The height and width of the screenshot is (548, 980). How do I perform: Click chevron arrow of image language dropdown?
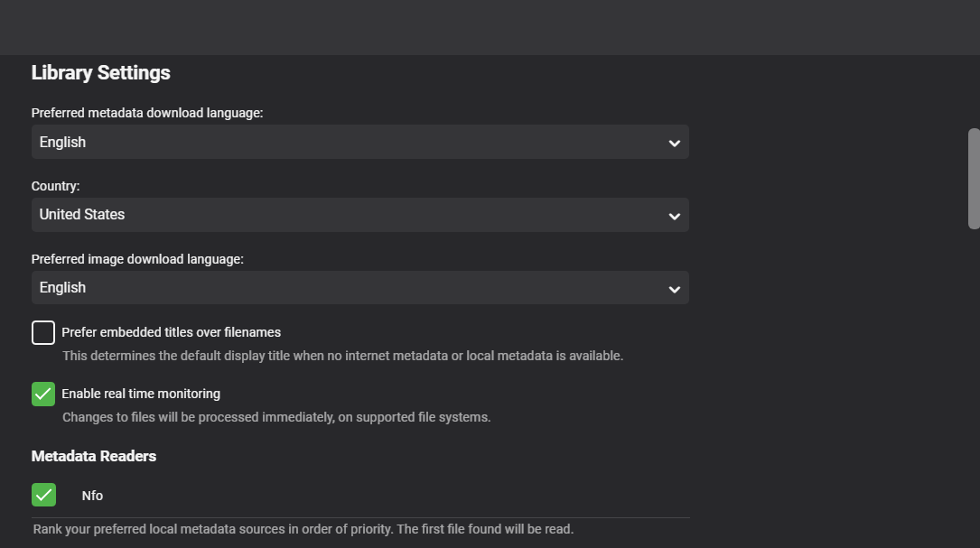[x=674, y=289]
